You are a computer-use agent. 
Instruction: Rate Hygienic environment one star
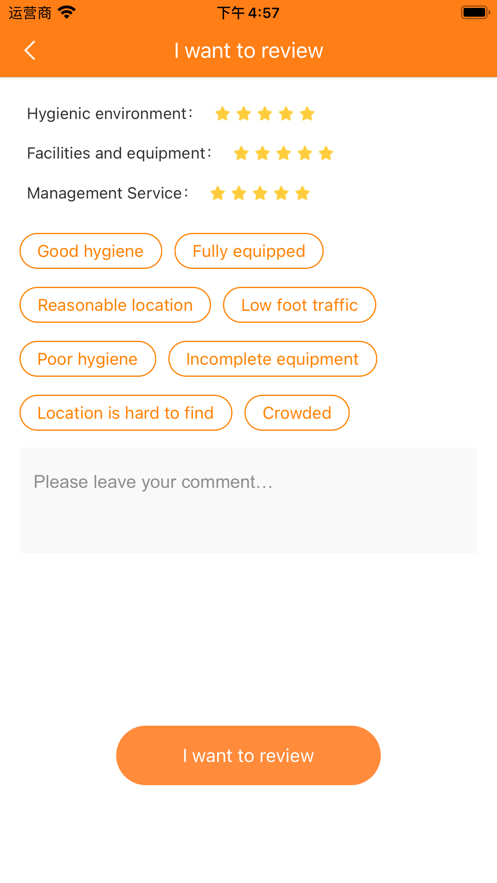(222, 114)
